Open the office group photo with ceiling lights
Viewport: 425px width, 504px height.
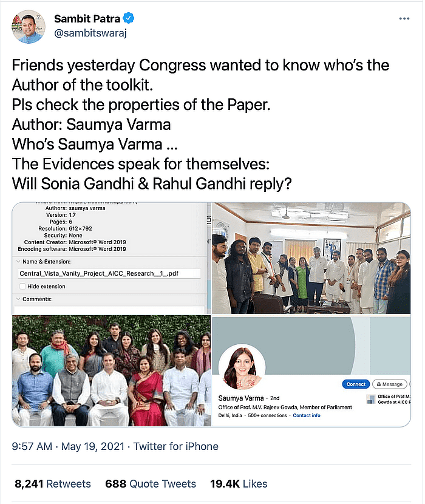click(x=311, y=258)
